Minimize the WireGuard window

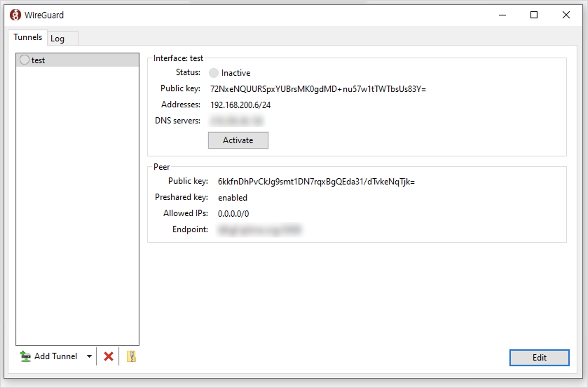502,15
